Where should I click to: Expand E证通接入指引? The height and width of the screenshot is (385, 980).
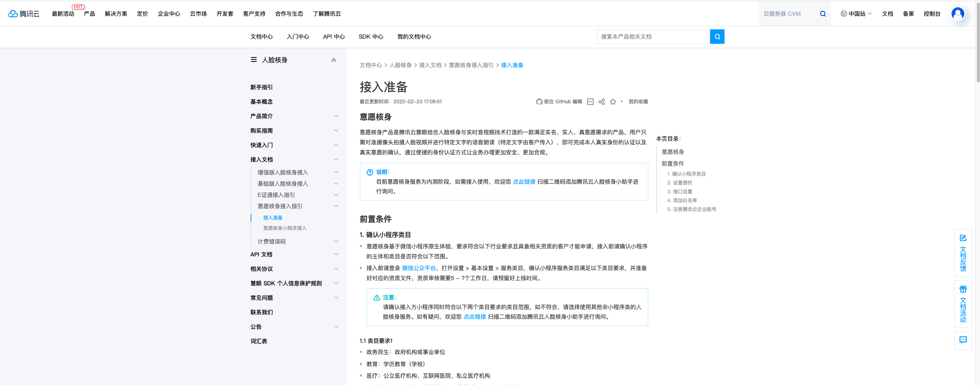pyautogui.click(x=336, y=195)
